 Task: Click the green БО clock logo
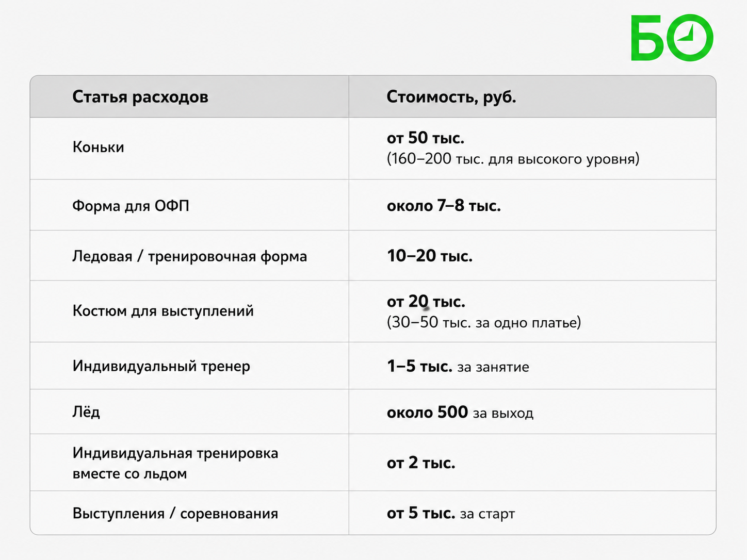tap(672, 38)
